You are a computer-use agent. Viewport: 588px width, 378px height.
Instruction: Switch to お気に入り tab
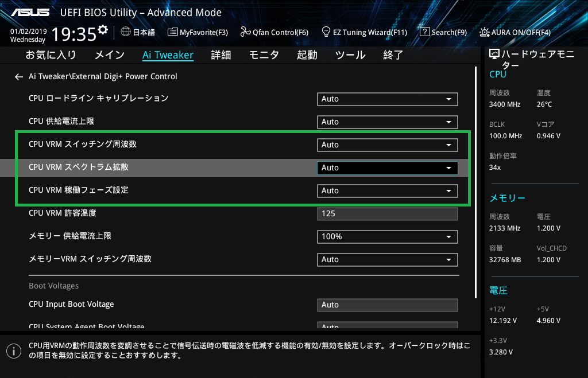tap(51, 55)
